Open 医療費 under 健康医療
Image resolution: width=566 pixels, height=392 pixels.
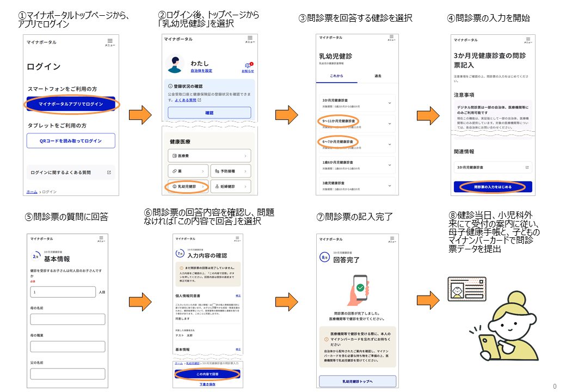[x=210, y=156]
